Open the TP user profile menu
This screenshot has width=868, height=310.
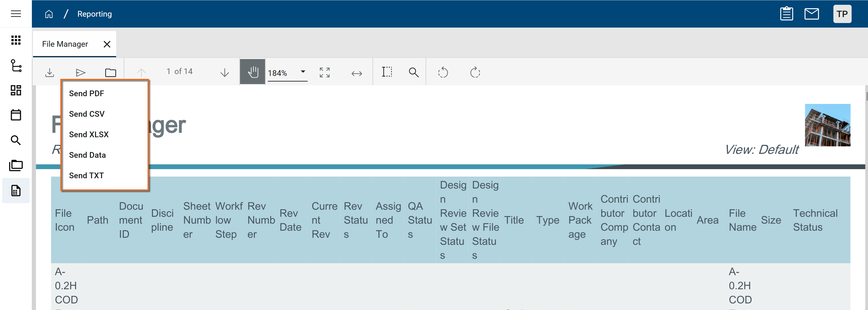[842, 14]
